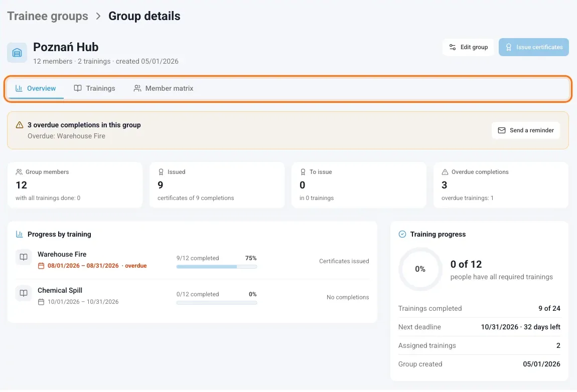Click the Issue certificates button
The image size is (577, 392).
point(533,47)
